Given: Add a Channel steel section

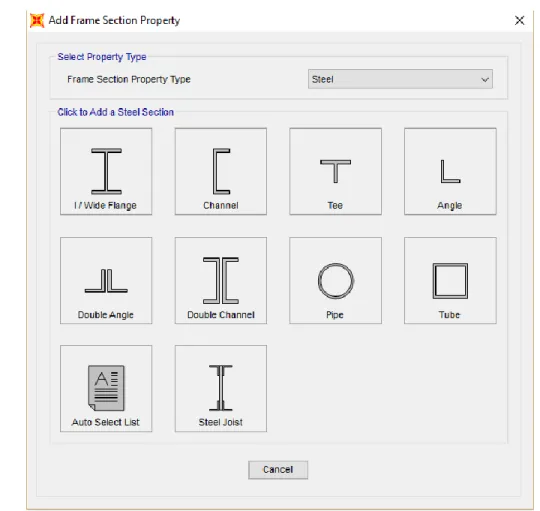Looking at the screenshot, I should 221,171.
